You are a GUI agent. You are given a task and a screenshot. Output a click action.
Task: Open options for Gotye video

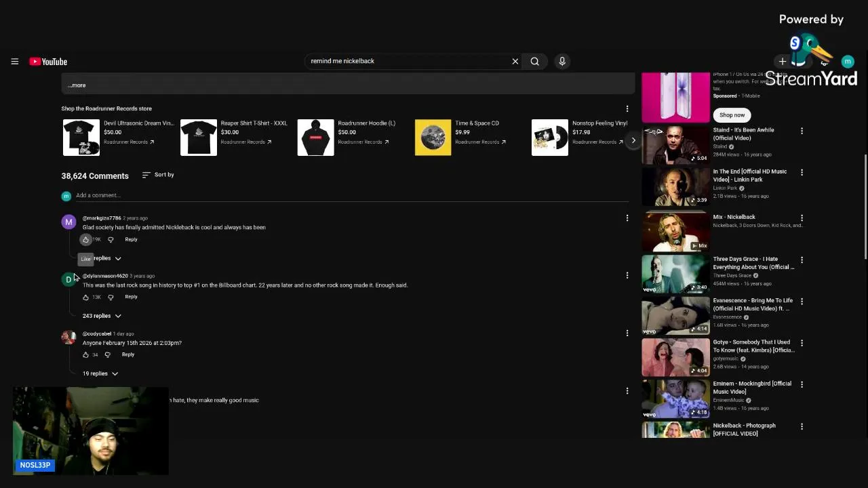(802, 343)
